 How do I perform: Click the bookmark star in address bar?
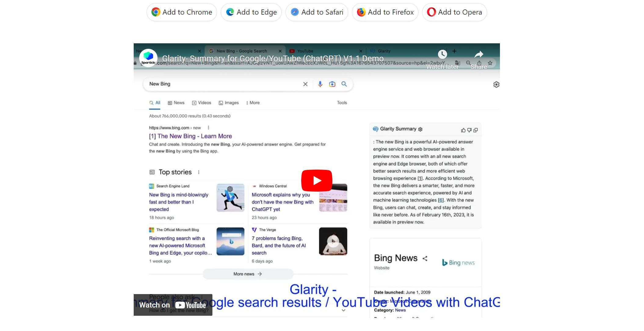(490, 63)
